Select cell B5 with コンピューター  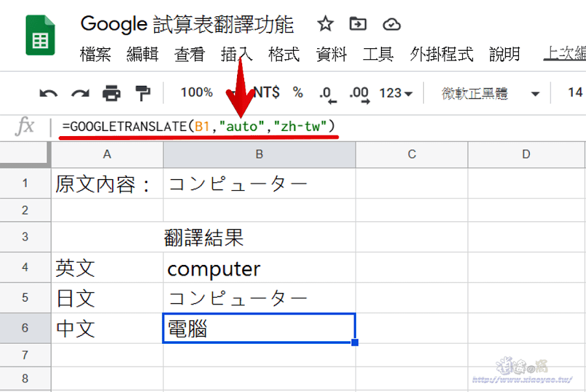(x=259, y=298)
